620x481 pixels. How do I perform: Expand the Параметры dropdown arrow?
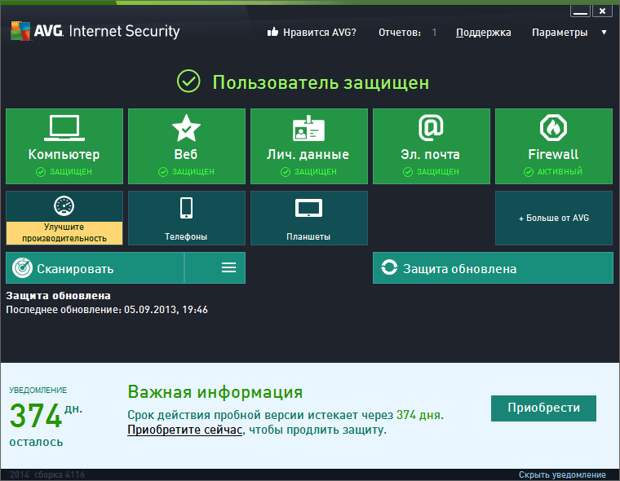(604, 32)
